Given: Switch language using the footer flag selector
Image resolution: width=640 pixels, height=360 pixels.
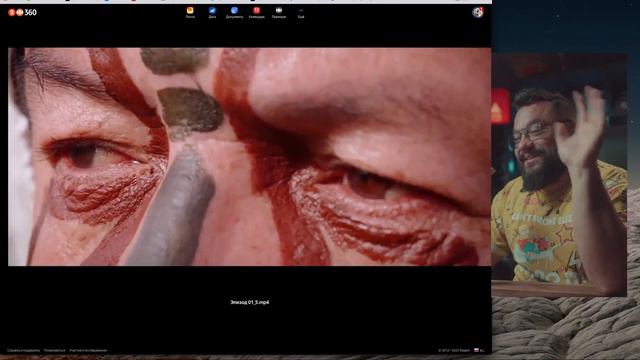Looking at the screenshot, I should click(x=479, y=350).
